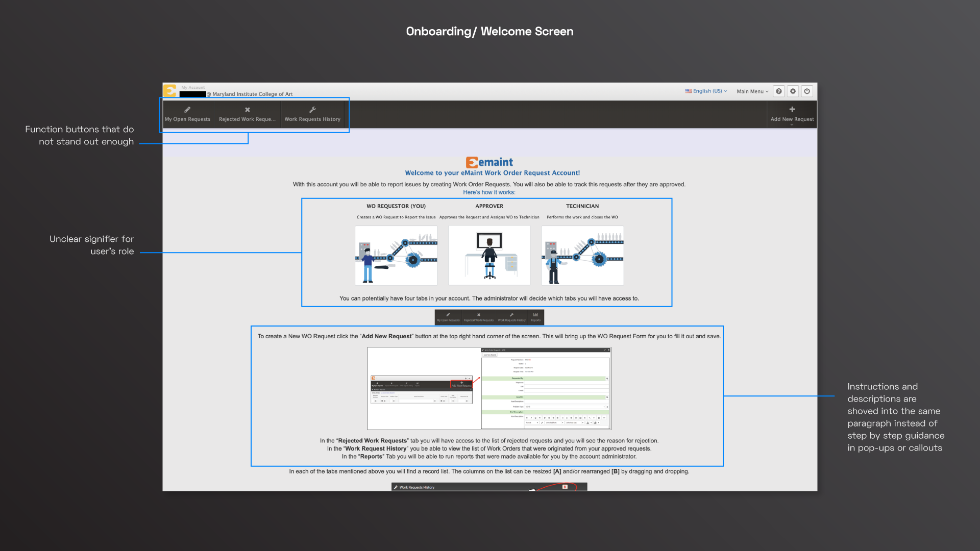This screenshot has height=551, width=980.
Task: Open the Rejected Work Requests tab
Action: click(x=247, y=114)
